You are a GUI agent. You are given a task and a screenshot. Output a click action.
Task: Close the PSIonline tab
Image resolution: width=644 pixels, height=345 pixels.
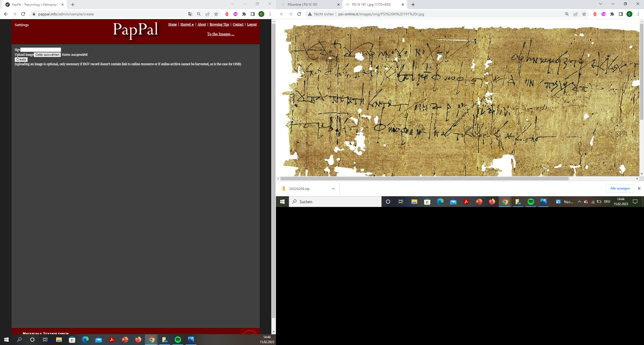(x=338, y=5)
